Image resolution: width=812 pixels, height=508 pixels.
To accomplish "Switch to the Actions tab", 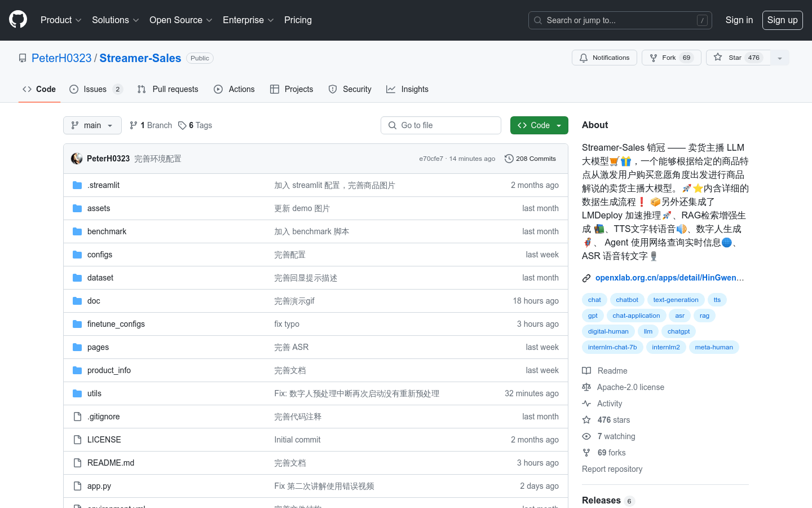I will pyautogui.click(x=235, y=89).
